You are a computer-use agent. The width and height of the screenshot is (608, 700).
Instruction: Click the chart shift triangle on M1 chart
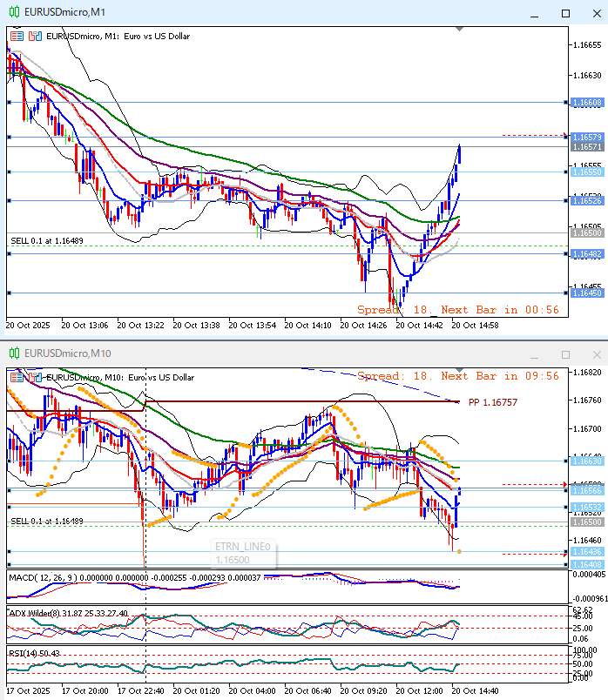pos(460,29)
